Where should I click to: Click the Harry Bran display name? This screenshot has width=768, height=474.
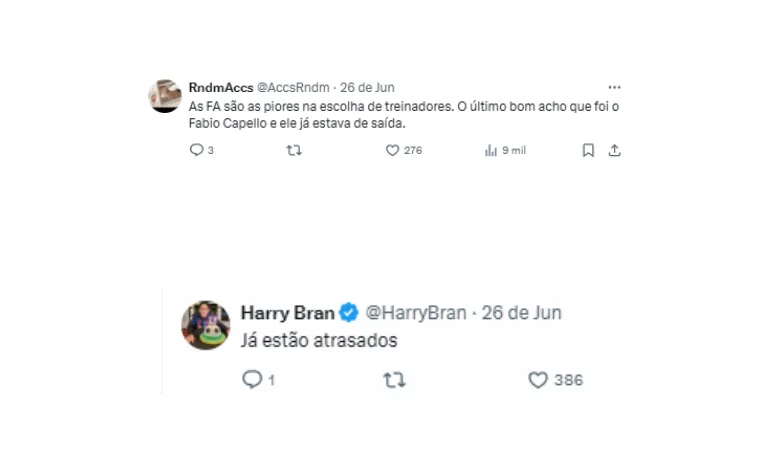(x=287, y=313)
